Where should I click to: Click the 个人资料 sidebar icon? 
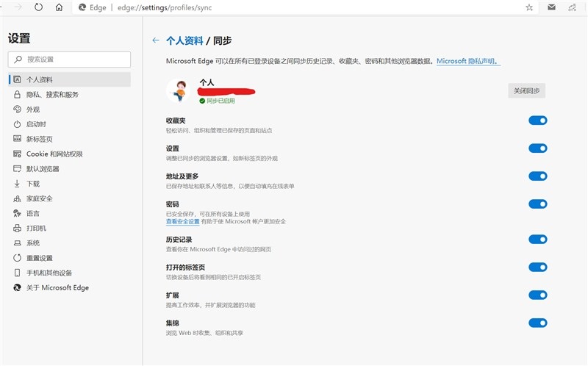[x=17, y=79]
